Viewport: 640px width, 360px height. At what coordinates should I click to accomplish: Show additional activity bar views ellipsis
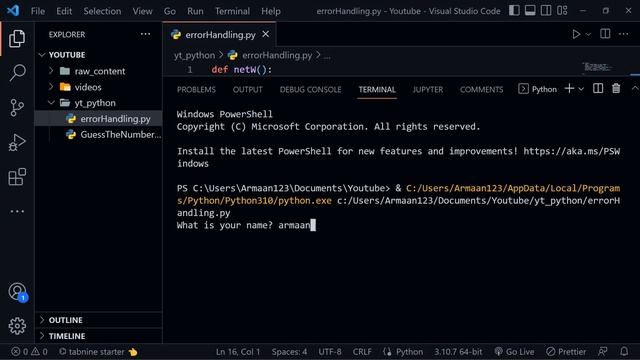[17, 211]
